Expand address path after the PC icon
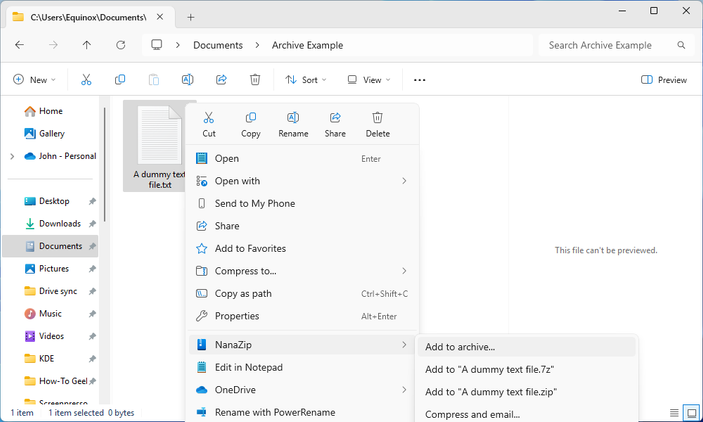This screenshot has height=422, width=703. (178, 45)
